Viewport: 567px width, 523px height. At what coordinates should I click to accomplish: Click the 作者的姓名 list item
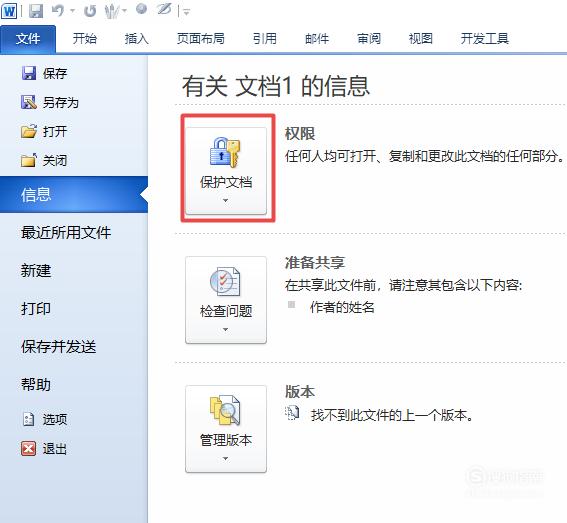342,307
